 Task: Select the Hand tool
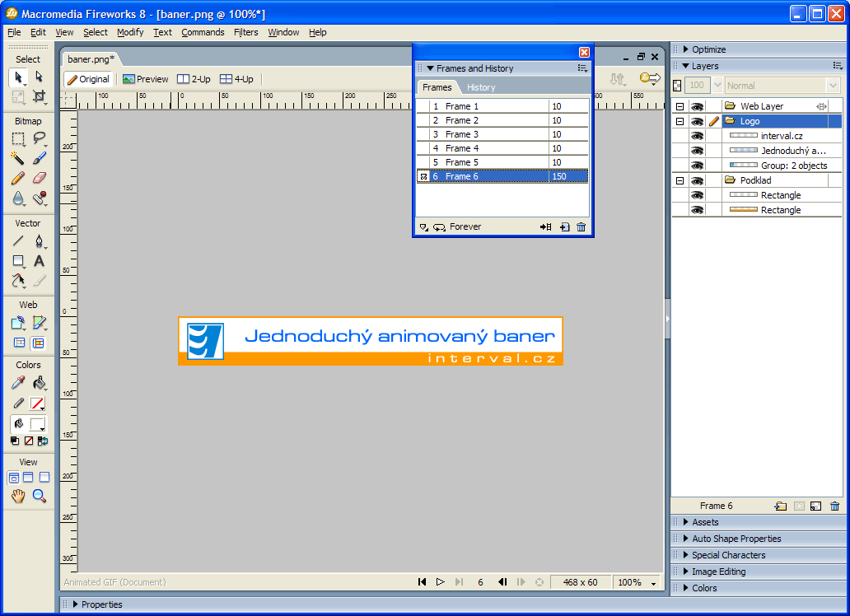[18, 496]
